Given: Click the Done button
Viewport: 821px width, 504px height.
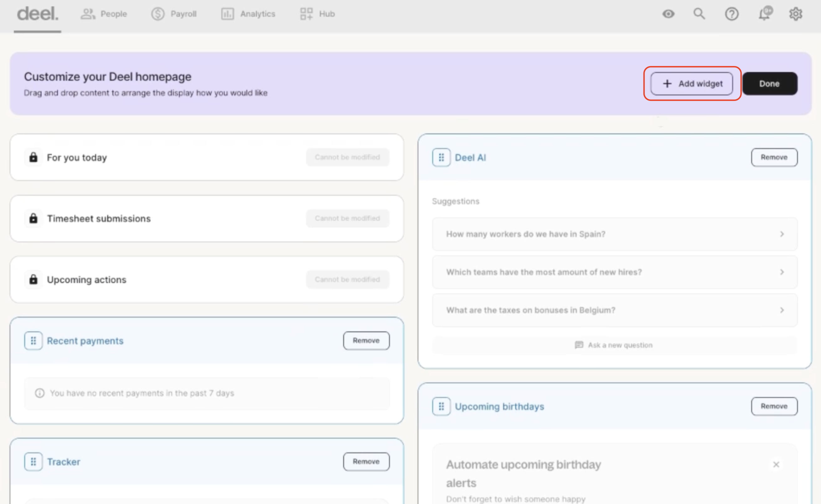Looking at the screenshot, I should (x=770, y=84).
